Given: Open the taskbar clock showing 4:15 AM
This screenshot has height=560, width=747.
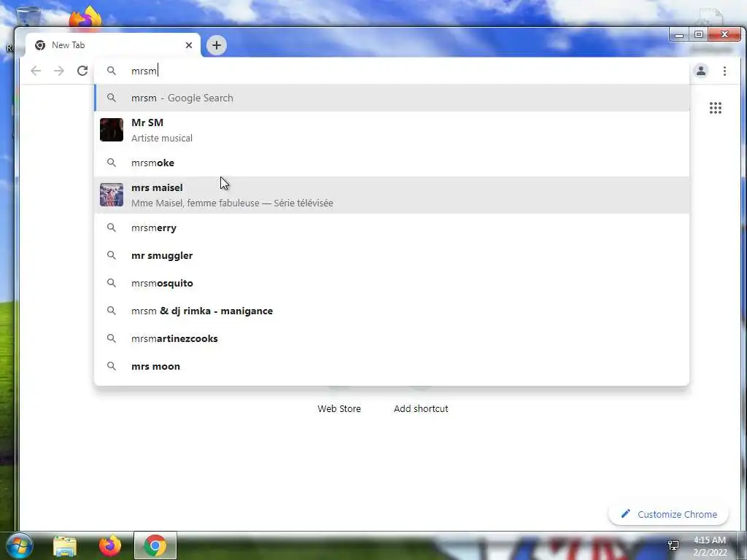Looking at the screenshot, I should pyautogui.click(x=710, y=546).
